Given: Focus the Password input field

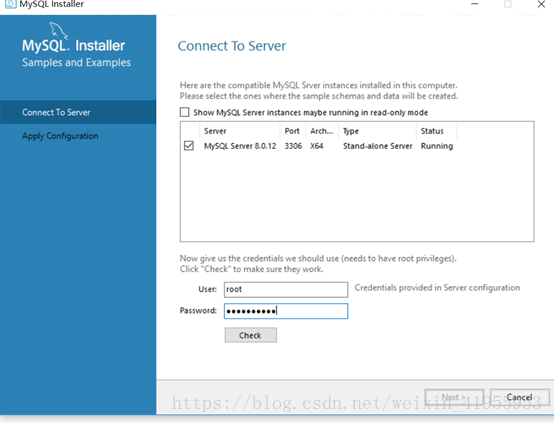Looking at the screenshot, I should pyautogui.click(x=286, y=311).
